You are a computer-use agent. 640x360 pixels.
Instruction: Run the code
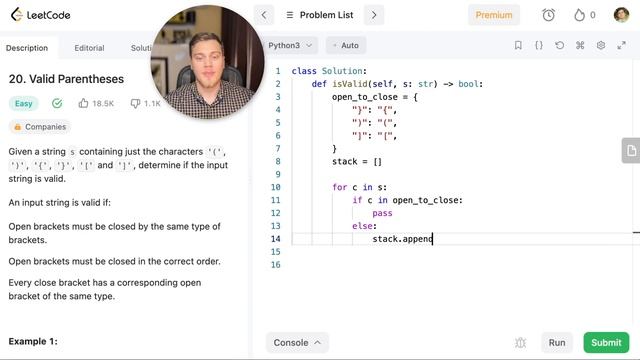coord(557,342)
